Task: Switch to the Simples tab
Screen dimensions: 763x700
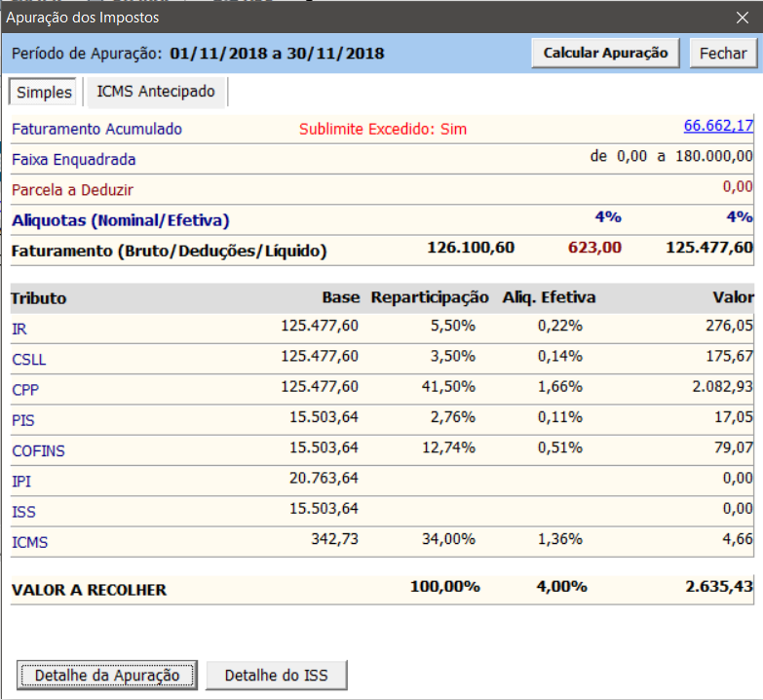Action: pos(44,92)
